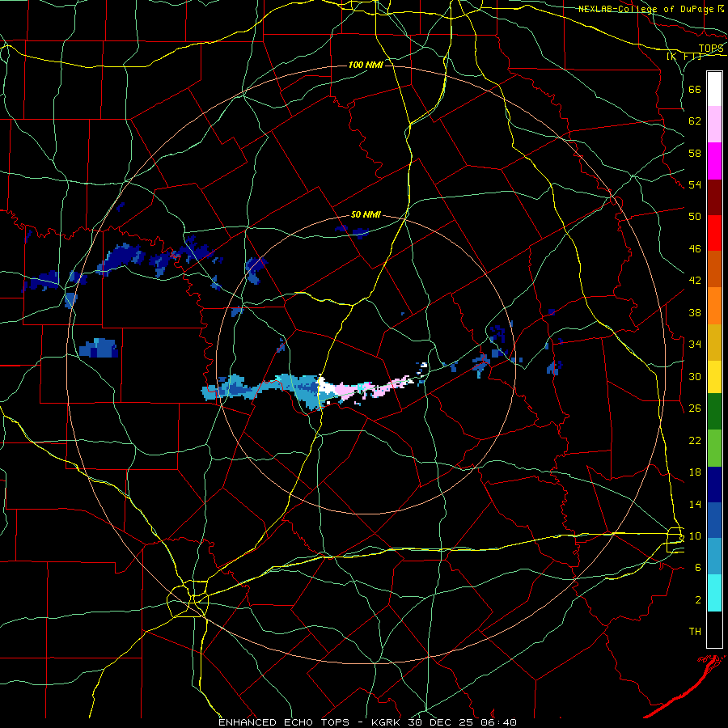This screenshot has width=728, height=728.
Task: Click the legend value "66"
Action: click(x=695, y=89)
